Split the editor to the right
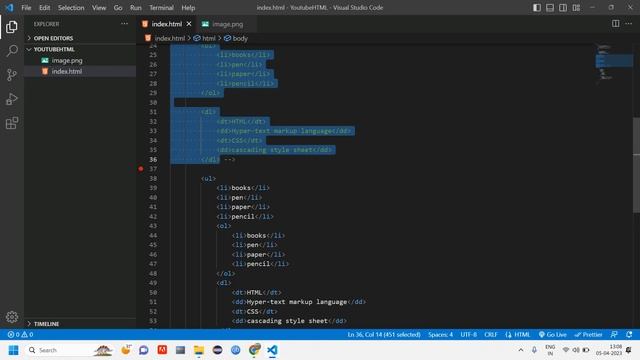Viewport: 640px width, 360px height. click(616, 24)
